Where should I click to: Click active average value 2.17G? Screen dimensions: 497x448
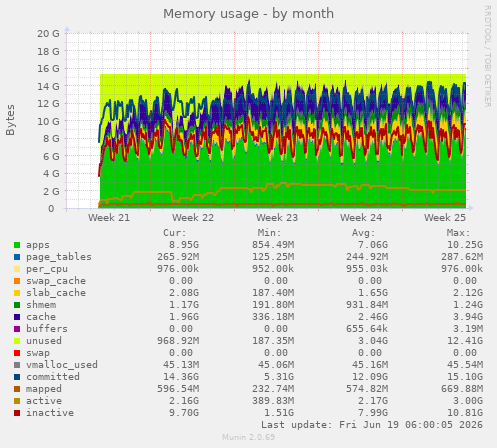(373, 401)
